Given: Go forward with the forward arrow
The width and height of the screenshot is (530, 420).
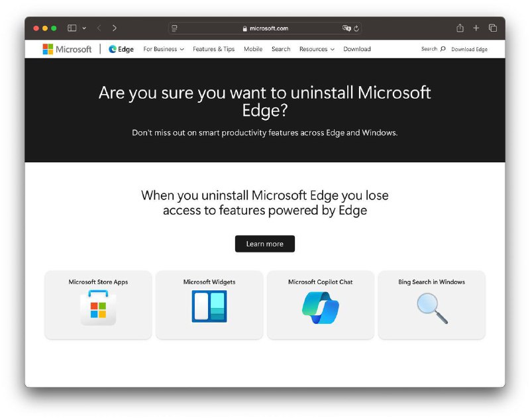Looking at the screenshot, I should click(x=115, y=28).
